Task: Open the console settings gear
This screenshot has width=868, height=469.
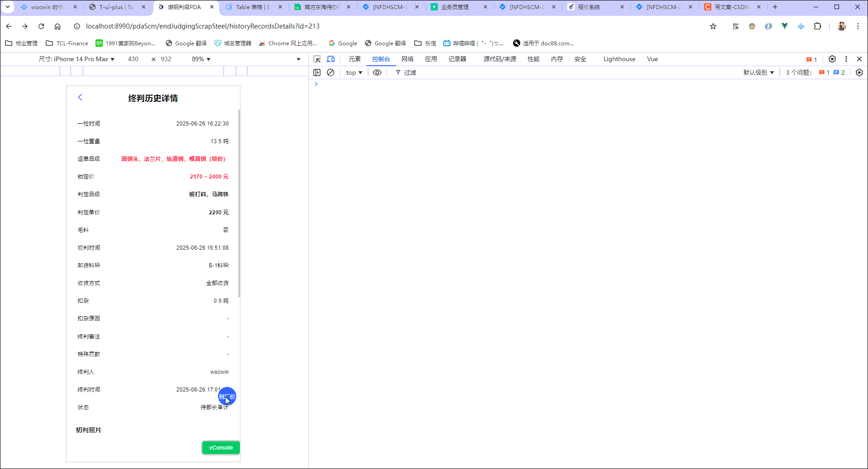Action: 859,72
